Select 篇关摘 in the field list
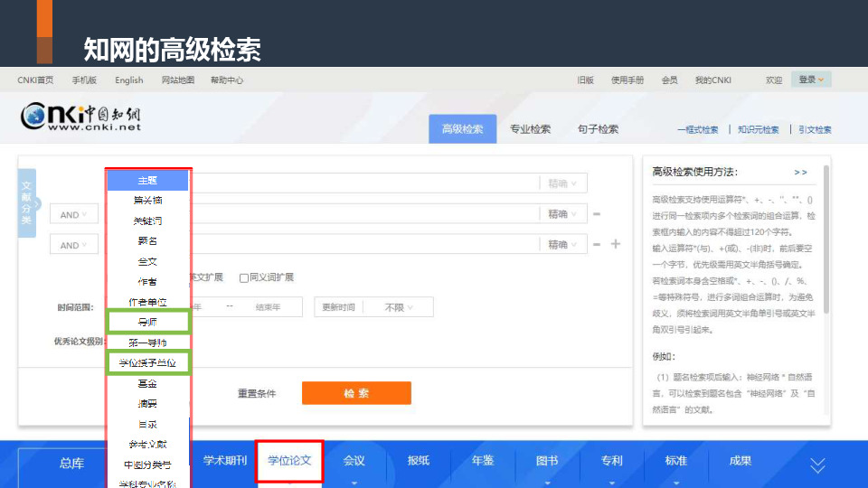 coord(147,201)
